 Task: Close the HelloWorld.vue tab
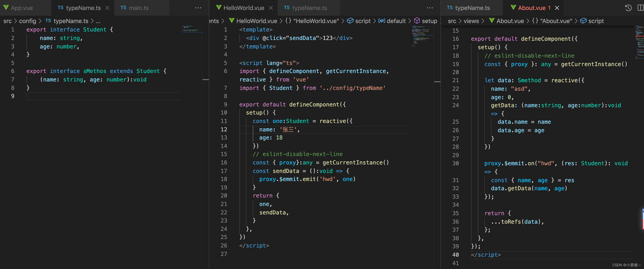point(271,8)
